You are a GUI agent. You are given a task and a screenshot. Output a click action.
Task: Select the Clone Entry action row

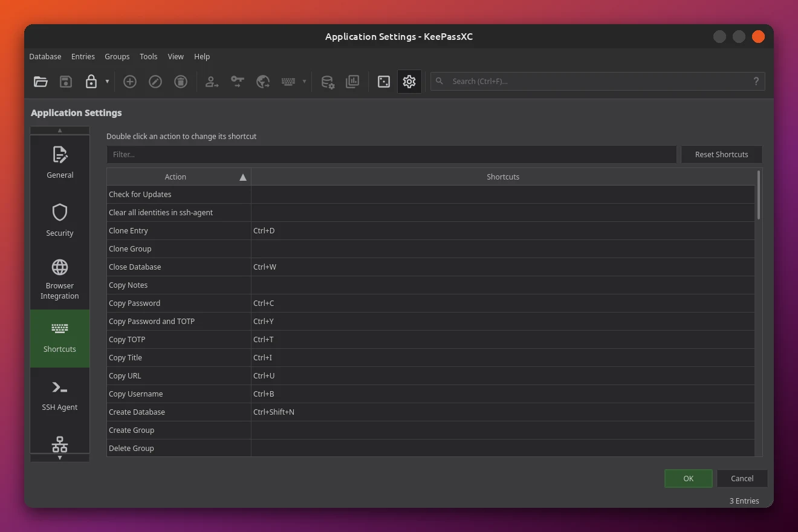pyautogui.click(x=430, y=230)
